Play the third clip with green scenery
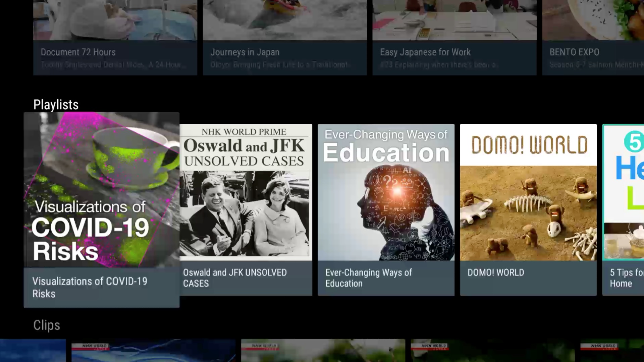 [323, 351]
